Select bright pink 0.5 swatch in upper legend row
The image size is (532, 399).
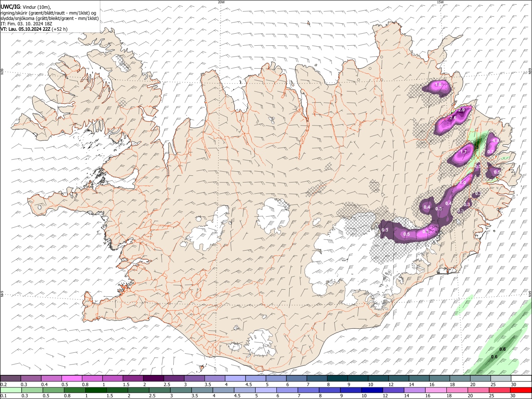[x=72, y=378]
